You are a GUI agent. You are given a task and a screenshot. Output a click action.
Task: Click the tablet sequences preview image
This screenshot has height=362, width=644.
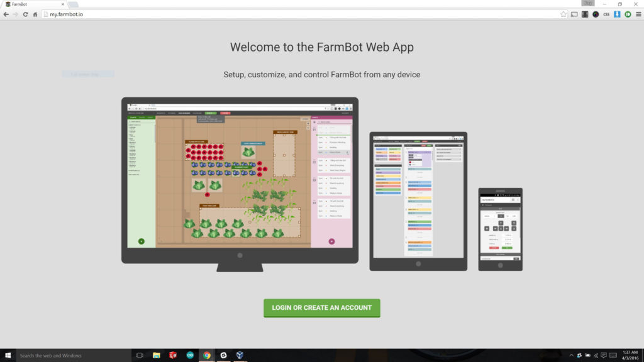pos(418,201)
